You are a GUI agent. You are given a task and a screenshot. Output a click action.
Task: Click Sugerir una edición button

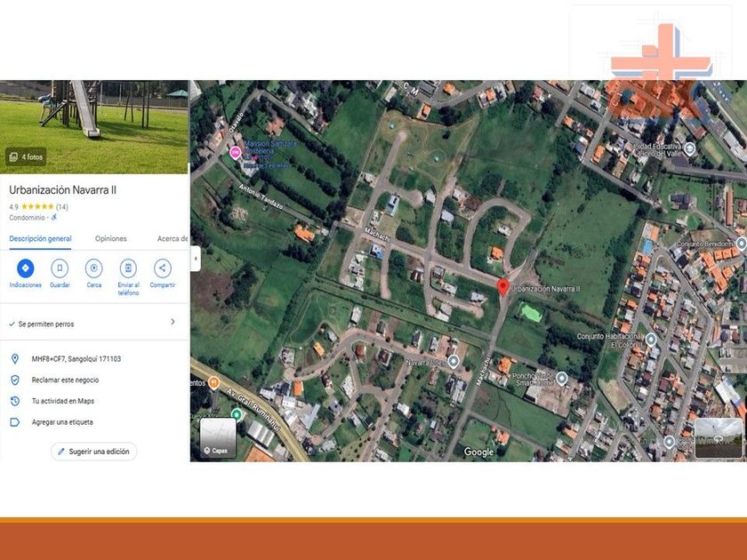pyautogui.click(x=93, y=452)
